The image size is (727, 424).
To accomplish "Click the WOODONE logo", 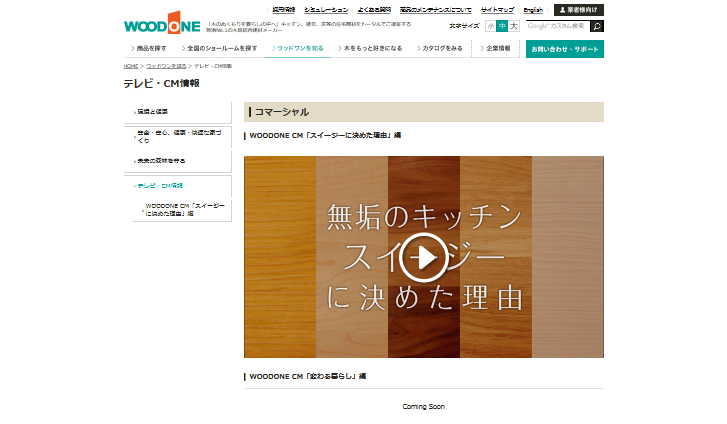I will 162,23.
